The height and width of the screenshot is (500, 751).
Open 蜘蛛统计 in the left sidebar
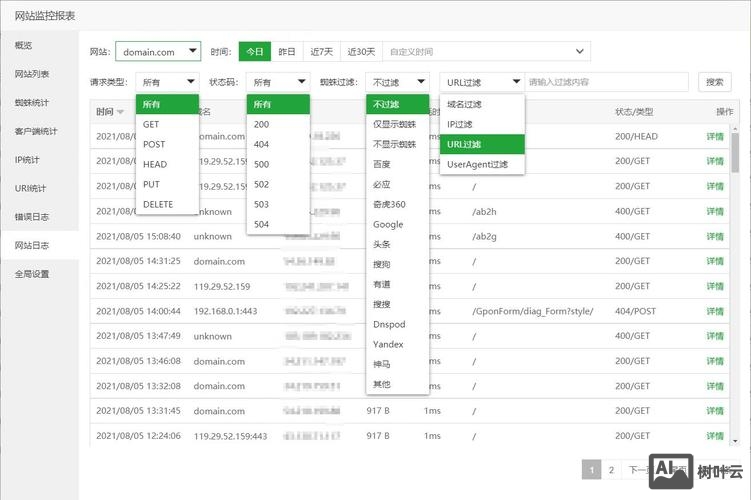coord(32,103)
